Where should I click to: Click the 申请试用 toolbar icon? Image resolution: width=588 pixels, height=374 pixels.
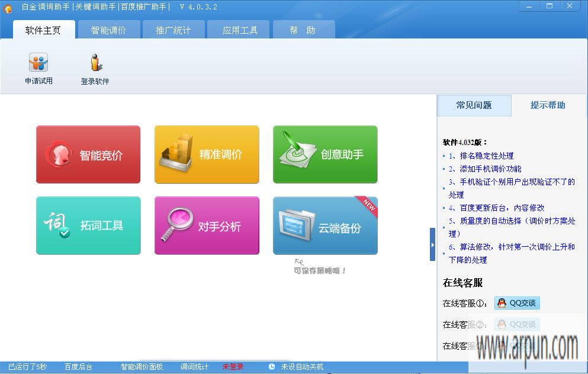(38, 69)
